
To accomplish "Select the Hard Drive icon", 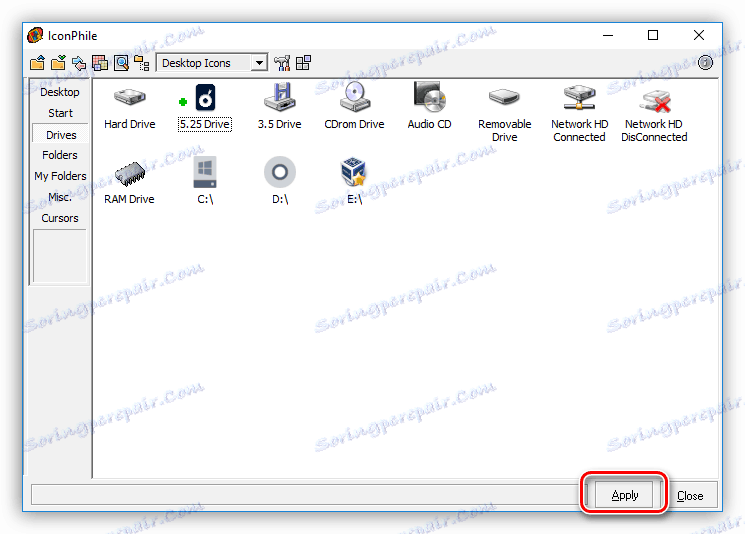I will coord(130,98).
